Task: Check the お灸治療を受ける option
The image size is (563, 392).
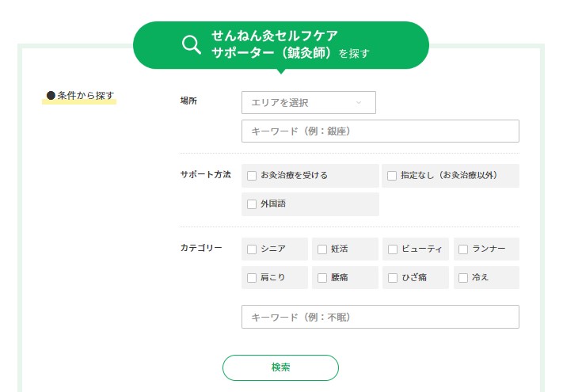Action: pyautogui.click(x=252, y=176)
